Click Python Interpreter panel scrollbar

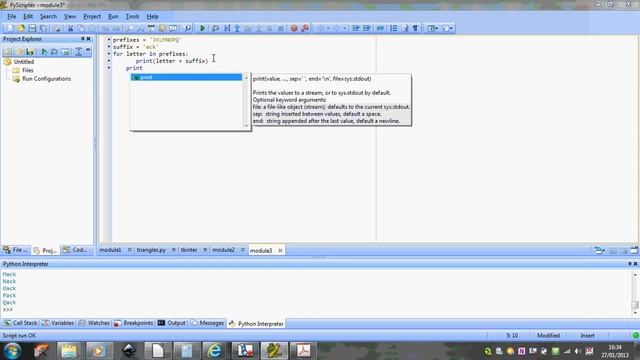coord(635,293)
